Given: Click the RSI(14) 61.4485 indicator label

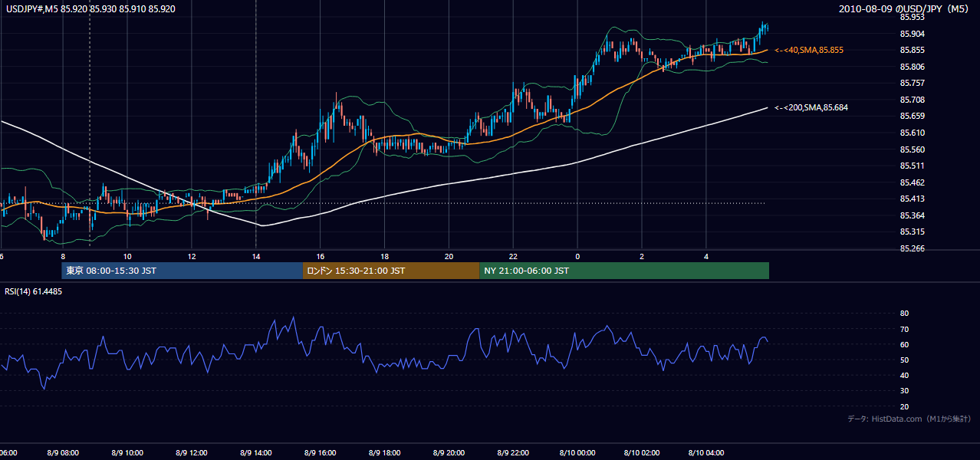Looking at the screenshot, I should coord(34,291).
